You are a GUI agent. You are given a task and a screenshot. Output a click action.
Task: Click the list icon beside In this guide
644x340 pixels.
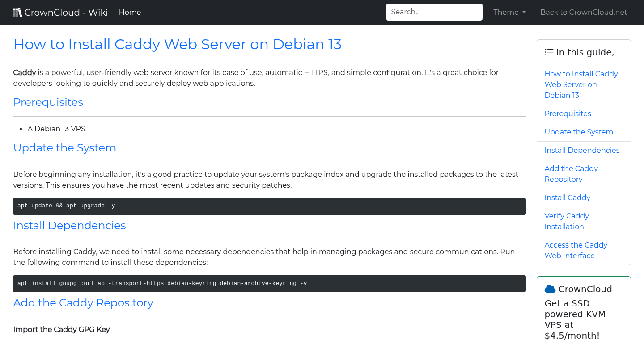click(x=549, y=52)
